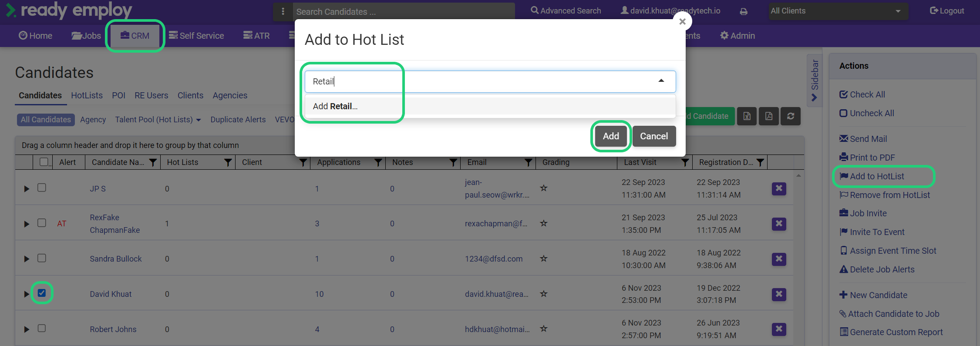Expand the Sandra Bullock row details
The height and width of the screenshot is (346, 980).
[27, 259]
